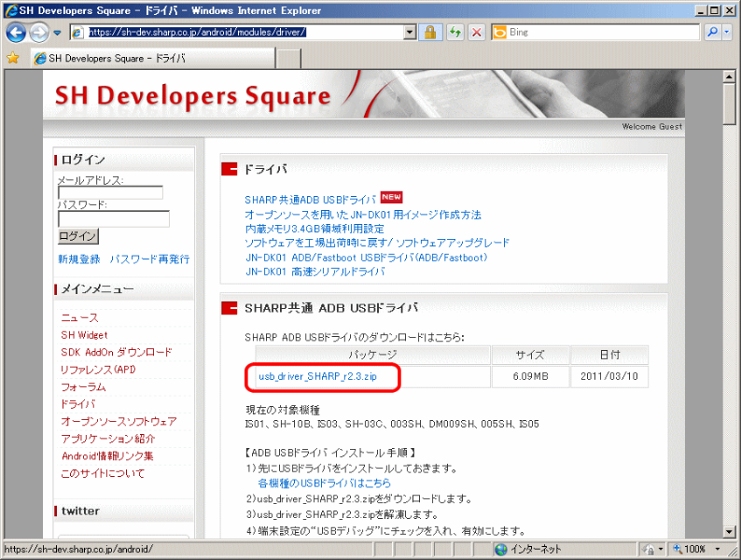The height and width of the screenshot is (560, 741).
Task: Click the インターネット zone globe icon
Action: (x=501, y=549)
